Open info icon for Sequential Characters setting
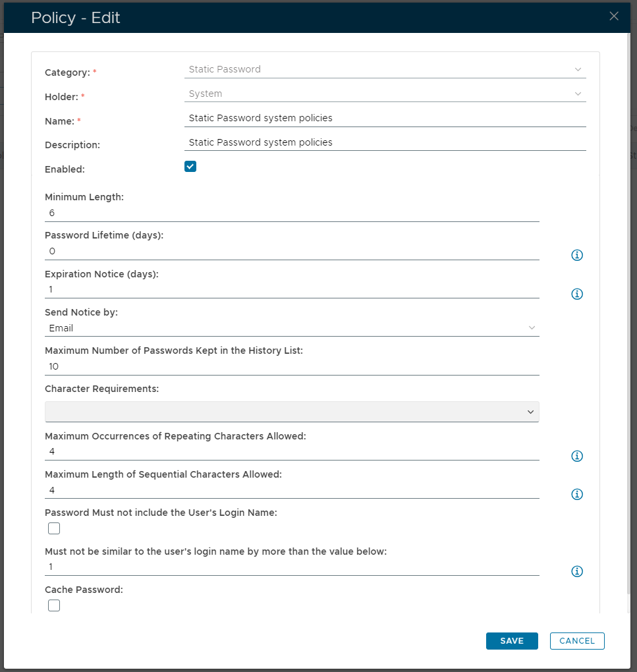 tap(577, 494)
